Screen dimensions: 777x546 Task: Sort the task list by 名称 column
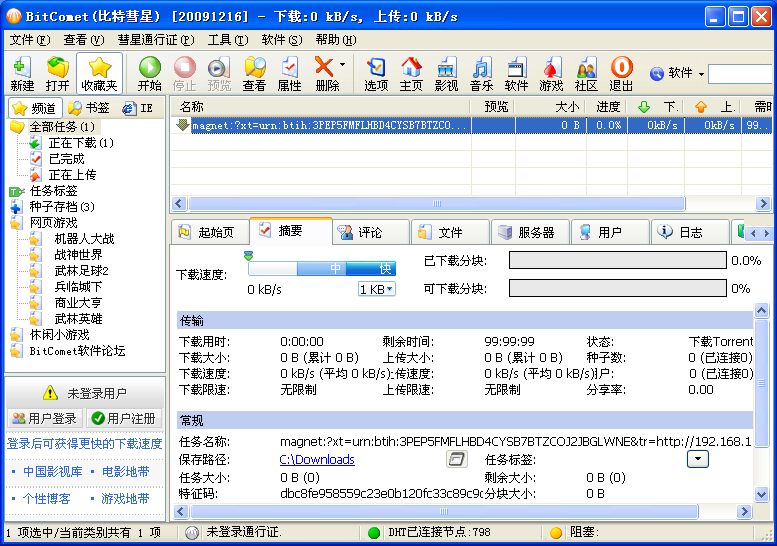click(321, 107)
